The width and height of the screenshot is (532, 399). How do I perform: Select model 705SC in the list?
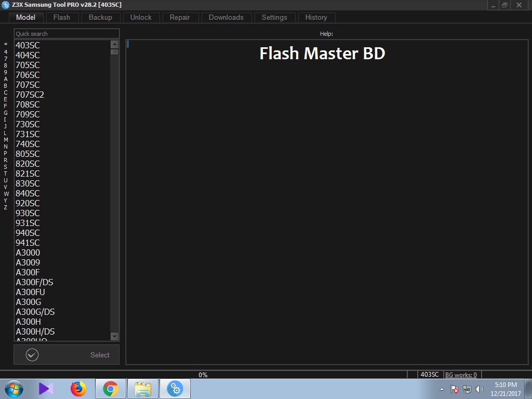click(62, 65)
